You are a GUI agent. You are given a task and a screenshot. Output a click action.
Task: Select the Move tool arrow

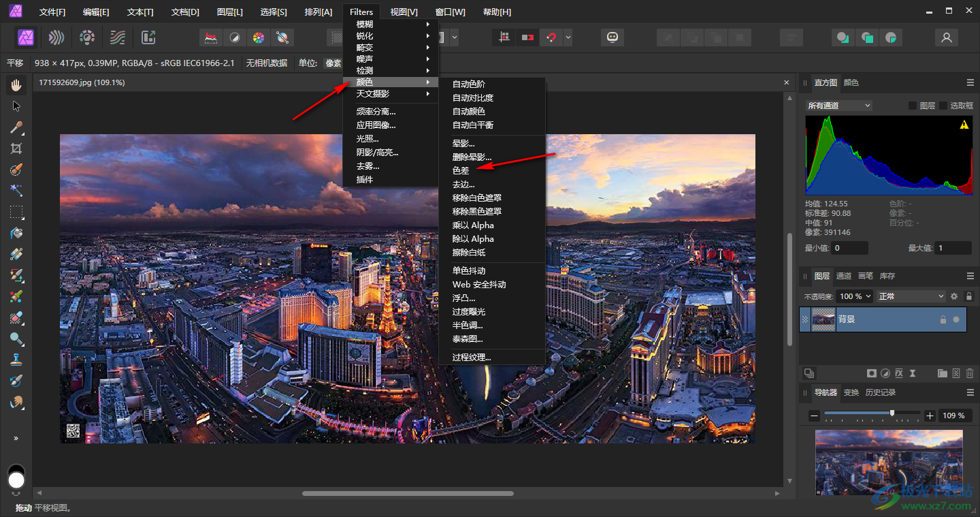[x=16, y=106]
